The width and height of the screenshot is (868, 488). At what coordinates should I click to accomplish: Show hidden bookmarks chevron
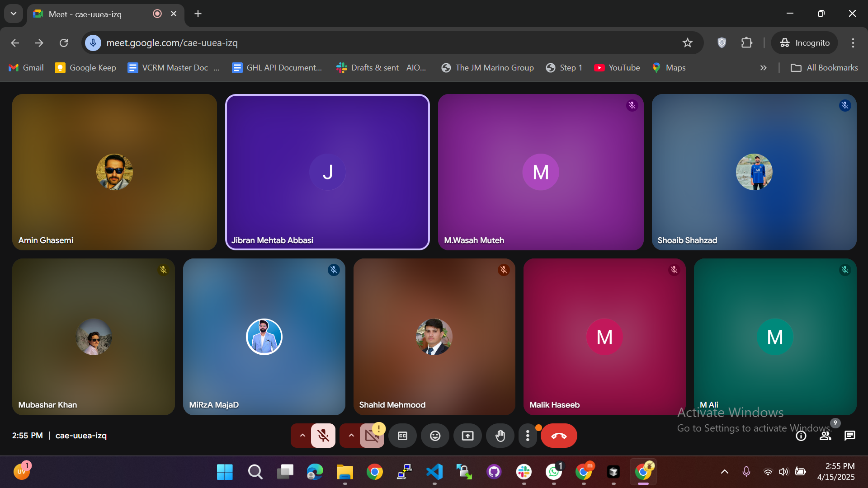[764, 68]
